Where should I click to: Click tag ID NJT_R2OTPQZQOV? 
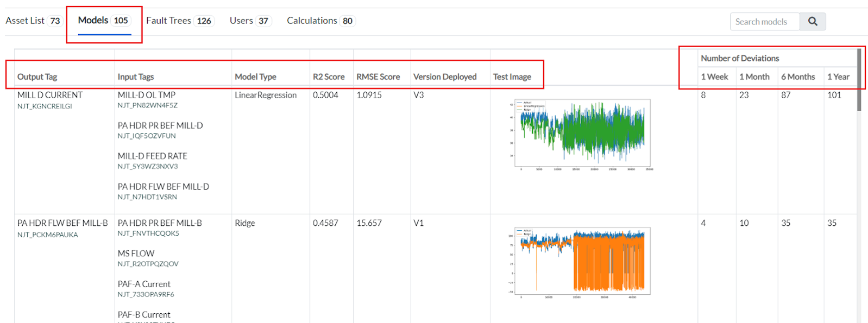148,264
